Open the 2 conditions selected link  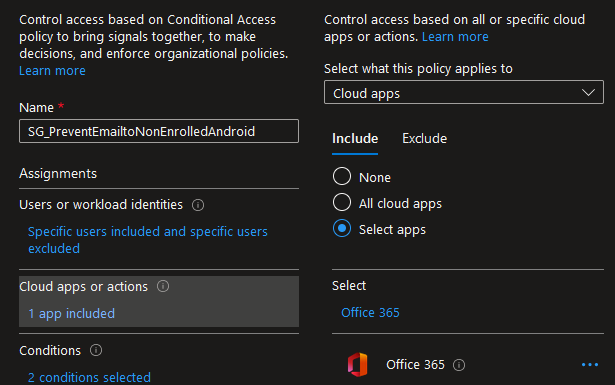point(89,377)
